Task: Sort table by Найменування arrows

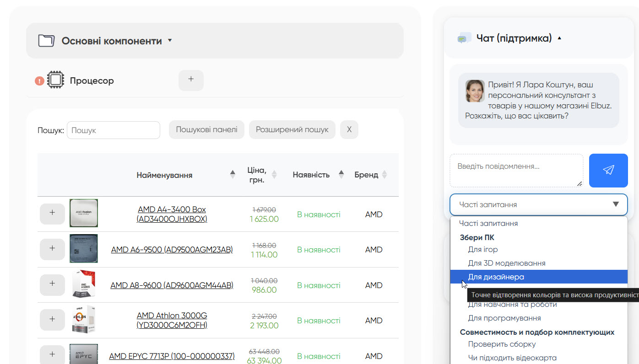Action: pos(233,174)
